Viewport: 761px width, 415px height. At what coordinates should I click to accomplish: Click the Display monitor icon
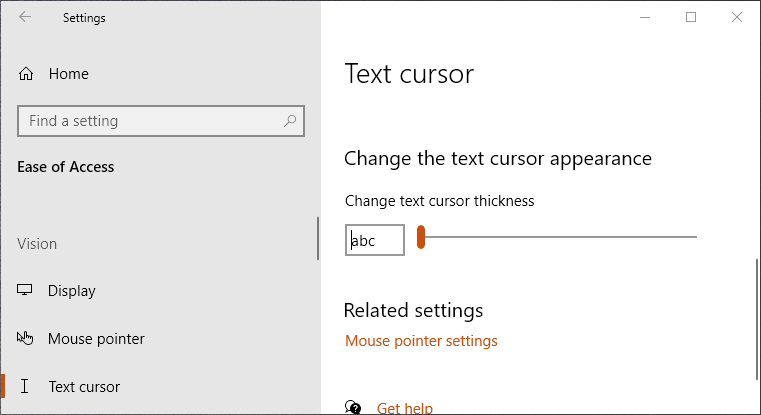click(x=26, y=291)
